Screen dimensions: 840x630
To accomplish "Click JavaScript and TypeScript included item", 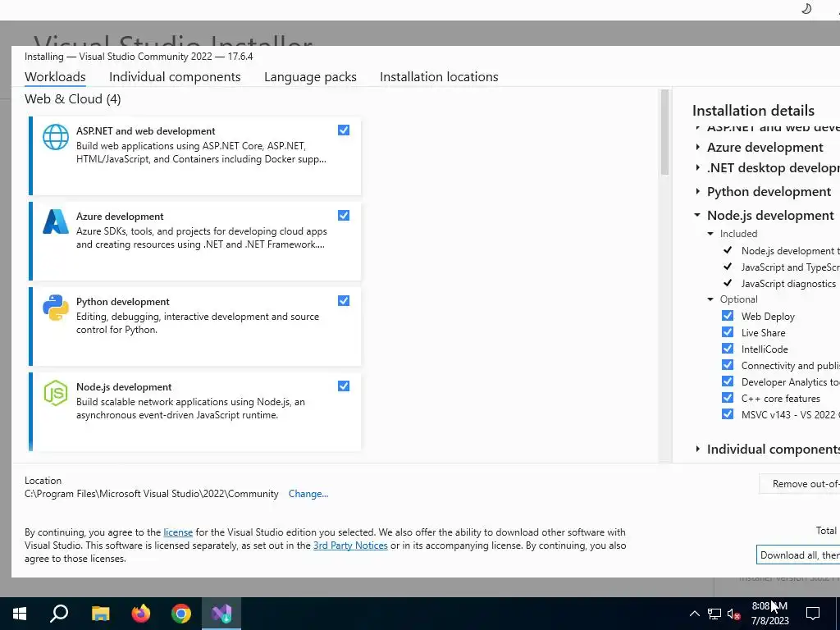I will click(790, 267).
